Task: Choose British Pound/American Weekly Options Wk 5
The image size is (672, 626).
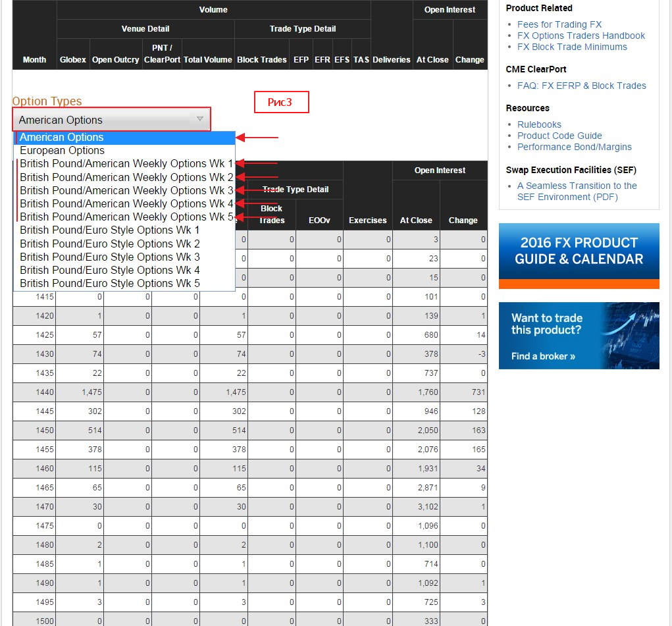Action: 124,217
